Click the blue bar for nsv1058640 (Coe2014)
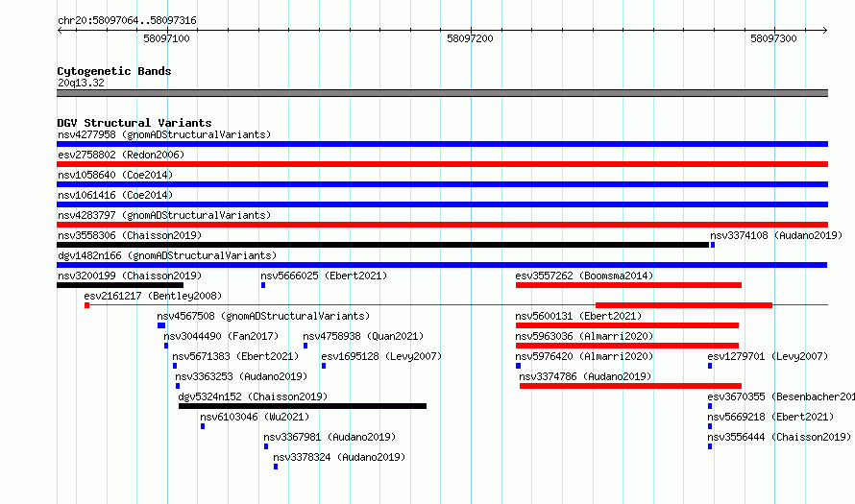The width and height of the screenshot is (855, 504). pyautogui.click(x=442, y=184)
